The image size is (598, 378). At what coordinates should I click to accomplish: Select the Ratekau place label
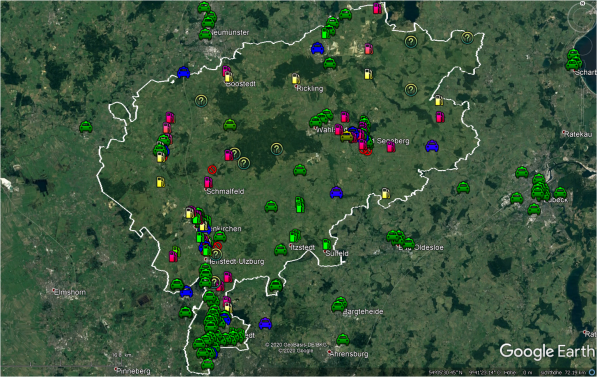coord(579,134)
